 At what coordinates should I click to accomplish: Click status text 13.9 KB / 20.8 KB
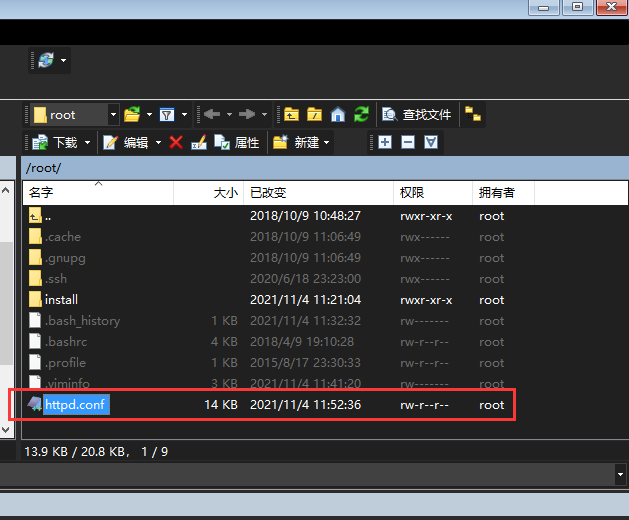(x=75, y=452)
